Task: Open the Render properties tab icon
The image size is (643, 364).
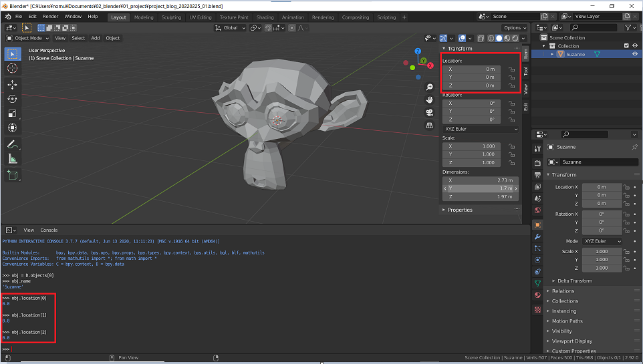Action: tap(537, 163)
